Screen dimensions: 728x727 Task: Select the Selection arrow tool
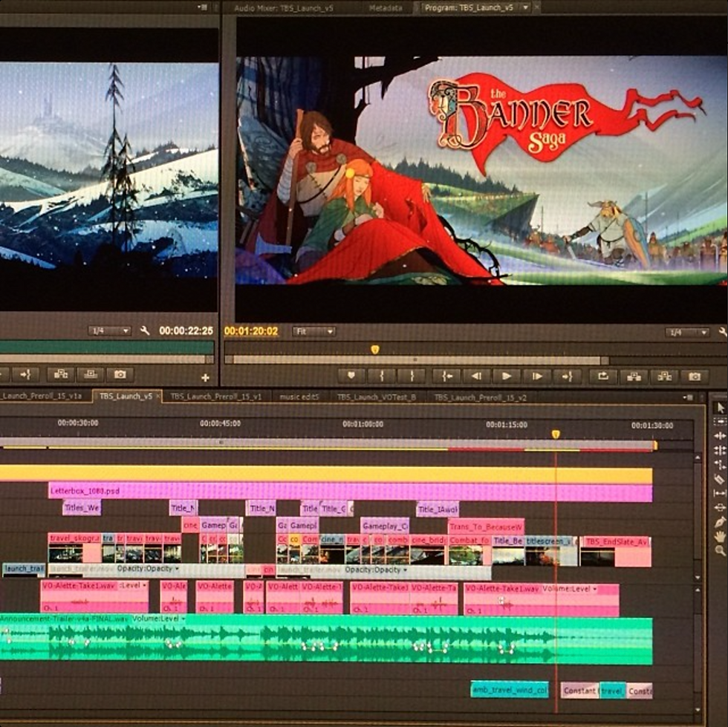[x=720, y=408]
